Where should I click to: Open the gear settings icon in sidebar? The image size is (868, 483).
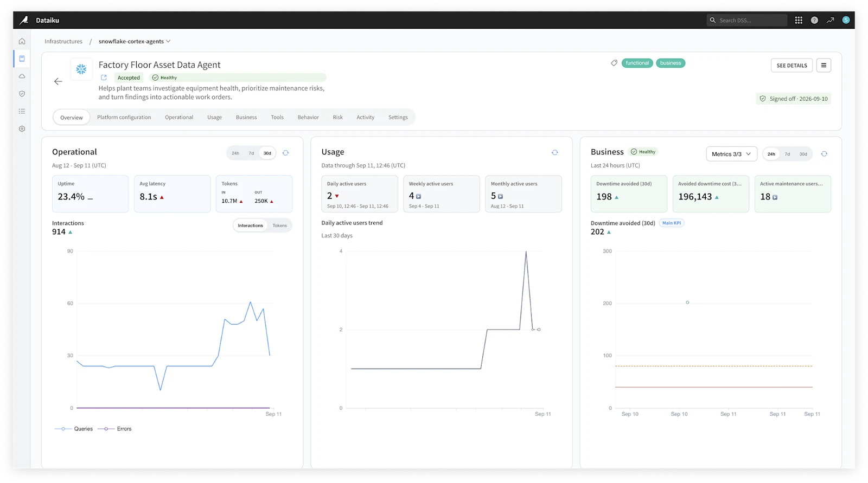(x=22, y=129)
